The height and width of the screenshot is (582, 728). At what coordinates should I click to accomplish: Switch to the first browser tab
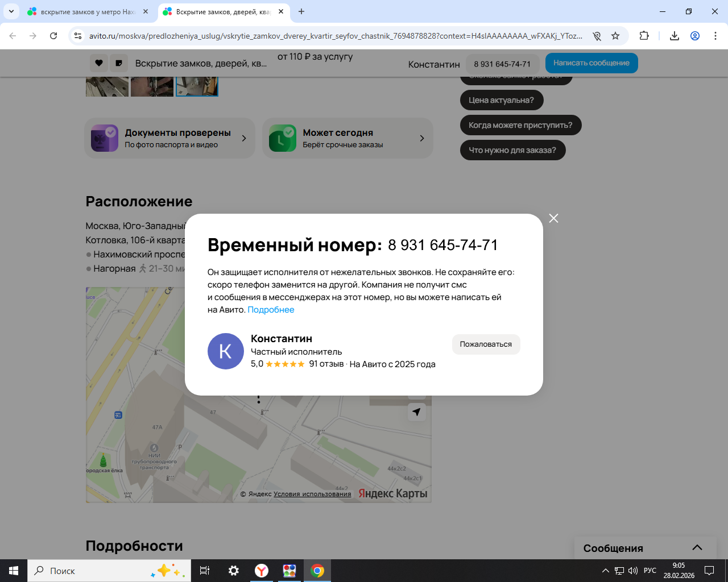tap(88, 11)
